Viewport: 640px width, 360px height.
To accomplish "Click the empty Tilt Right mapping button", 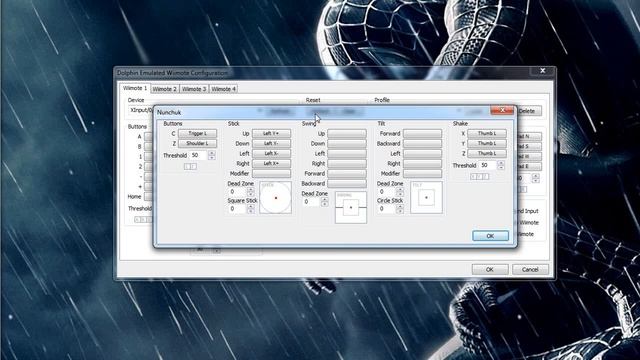I will [422, 164].
